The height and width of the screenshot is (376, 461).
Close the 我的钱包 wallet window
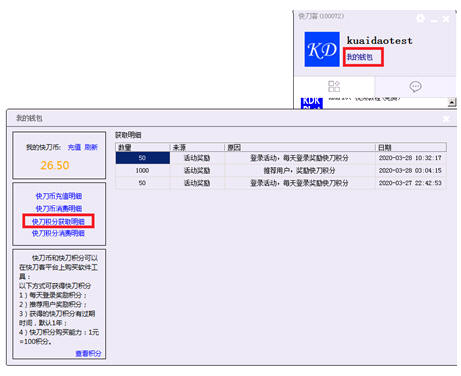446,118
